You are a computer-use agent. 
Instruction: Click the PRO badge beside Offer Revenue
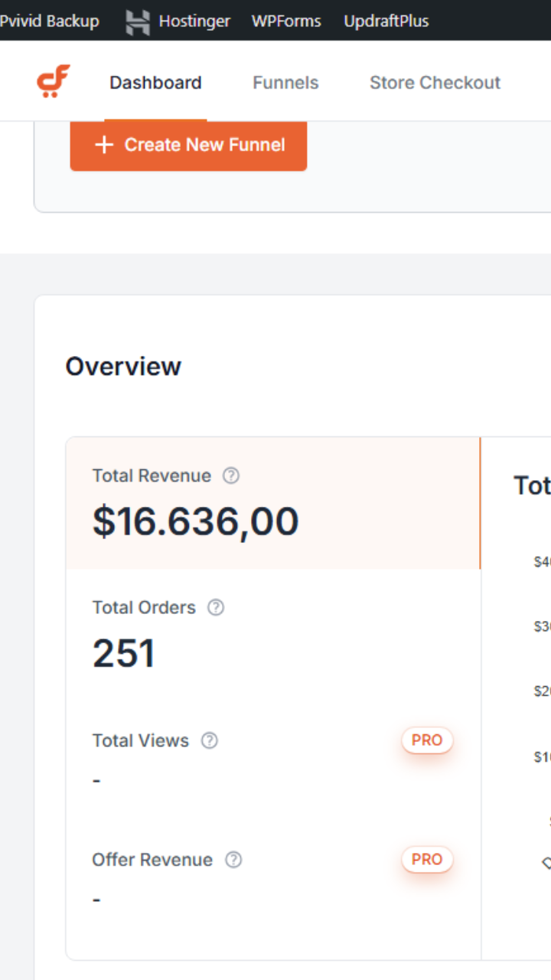tap(427, 860)
